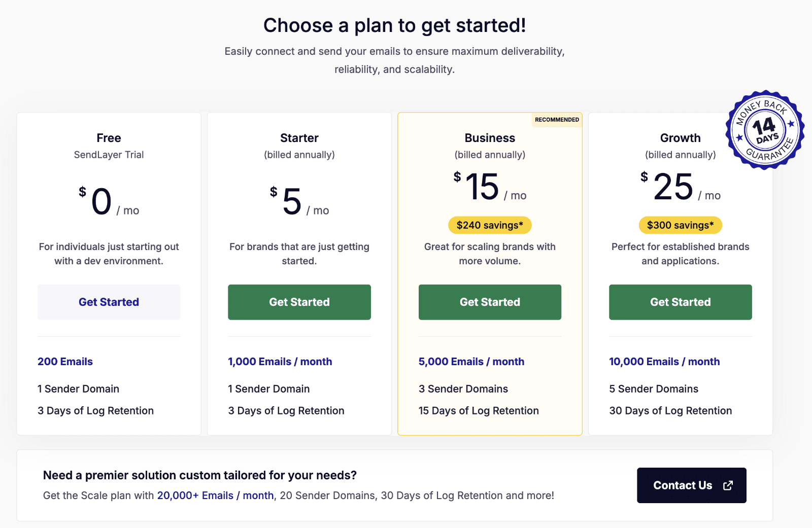The image size is (812, 528).
Task: Select the 10,000 Emails / month link
Action: (664, 362)
